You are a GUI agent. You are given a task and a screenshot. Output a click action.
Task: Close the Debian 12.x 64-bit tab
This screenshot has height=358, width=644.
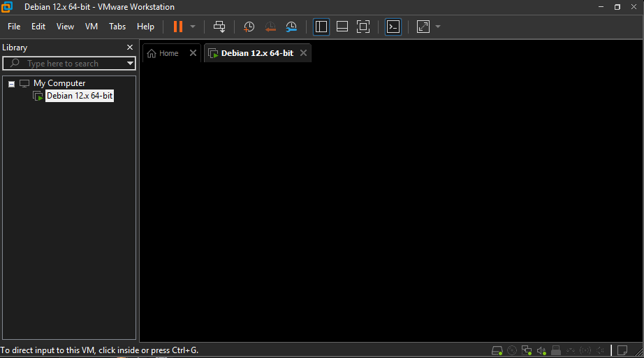click(x=304, y=53)
